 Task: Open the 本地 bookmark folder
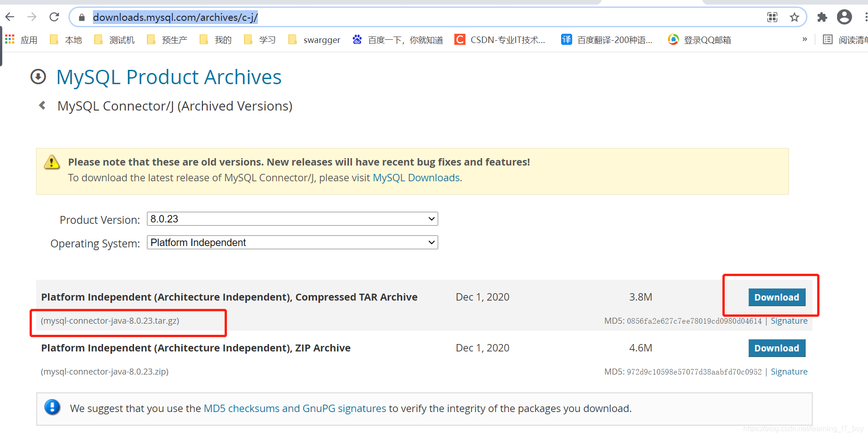66,40
